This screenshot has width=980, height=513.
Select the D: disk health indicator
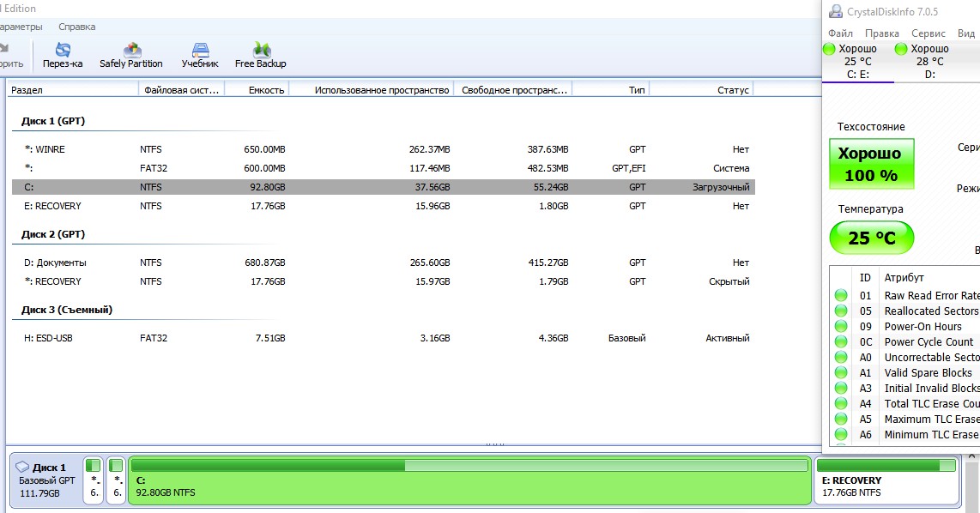pyautogui.click(x=901, y=50)
